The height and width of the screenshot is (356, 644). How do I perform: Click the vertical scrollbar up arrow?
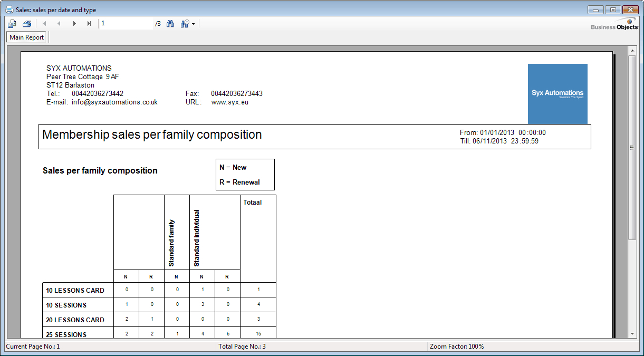[x=632, y=50]
